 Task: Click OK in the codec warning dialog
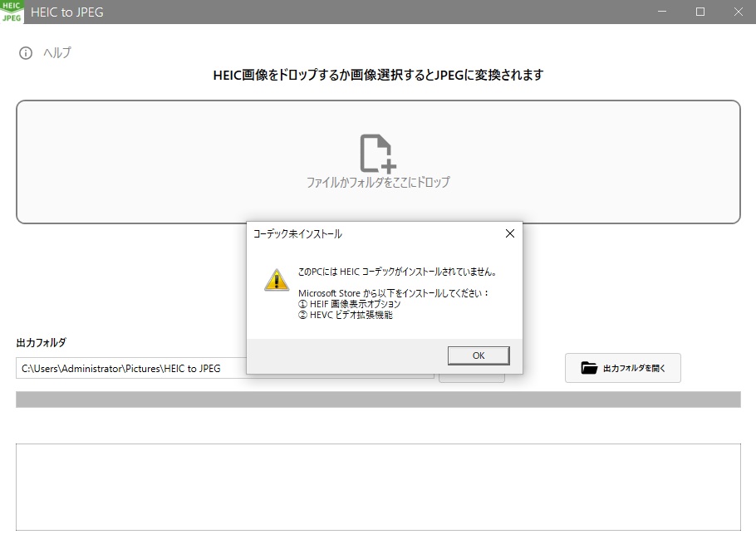pos(479,355)
